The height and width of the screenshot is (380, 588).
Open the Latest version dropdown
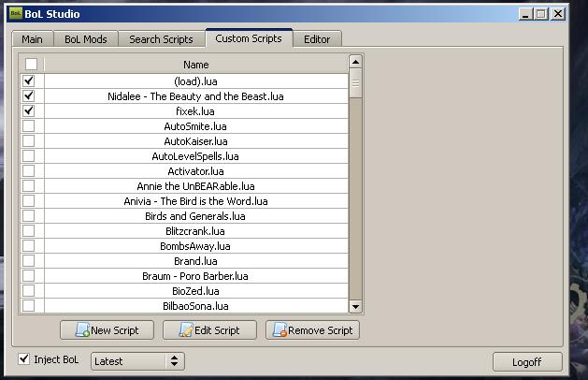[137, 361]
